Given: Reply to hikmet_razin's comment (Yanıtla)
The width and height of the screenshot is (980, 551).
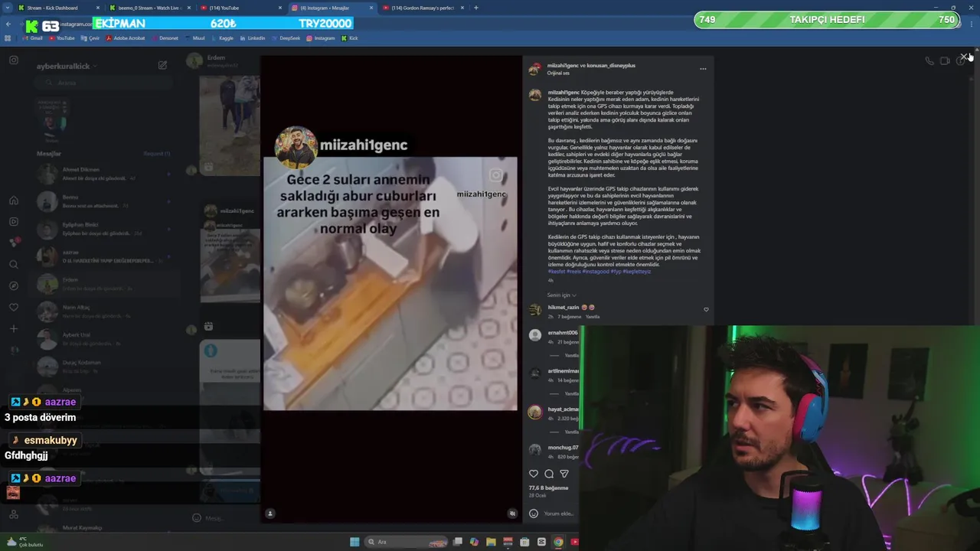Looking at the screenshot, I should (593, 317).
